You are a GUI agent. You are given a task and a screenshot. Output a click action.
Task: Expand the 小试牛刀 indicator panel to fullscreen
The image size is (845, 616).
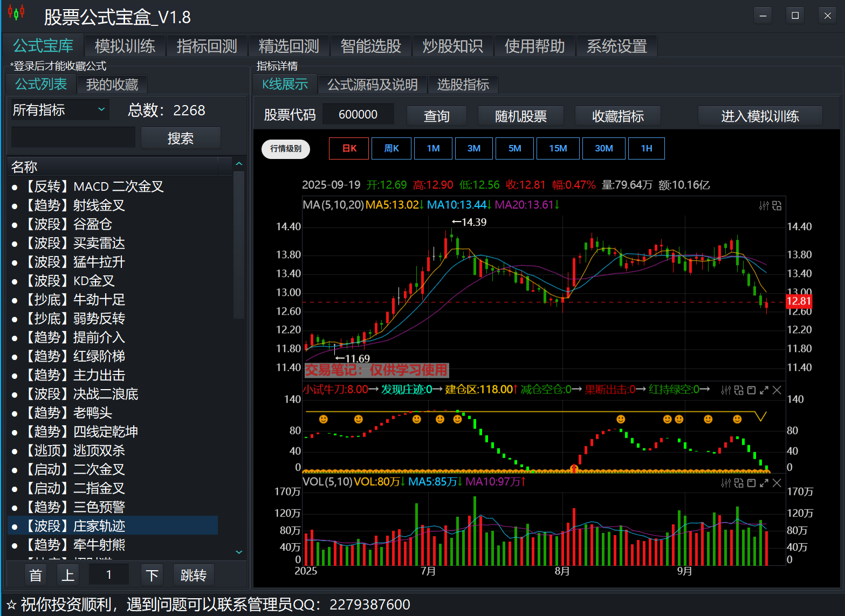764,390
